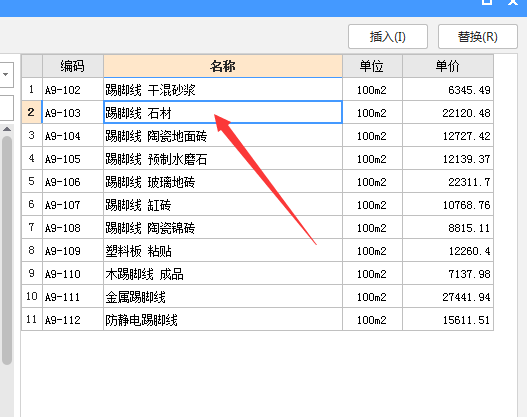The width and height of the screenshot is (527, 417).
Task: Select the 木踢脚线 成品 name cell
Action: click(223, 274)
